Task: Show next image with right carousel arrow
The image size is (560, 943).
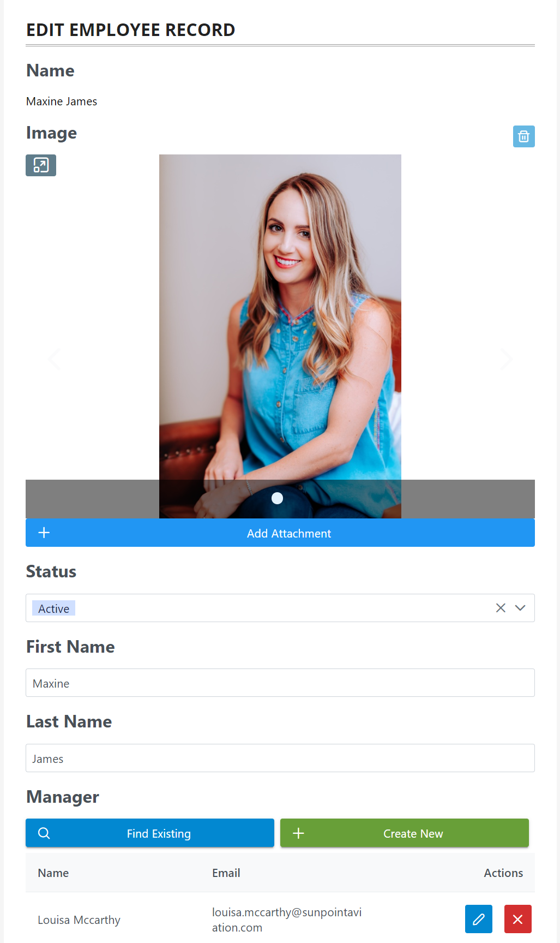Action: pyautogui.click(x=507, y=359)
